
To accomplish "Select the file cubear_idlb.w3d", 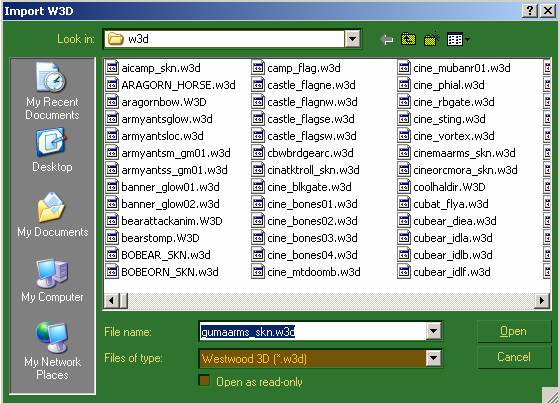I will point(445,255).
